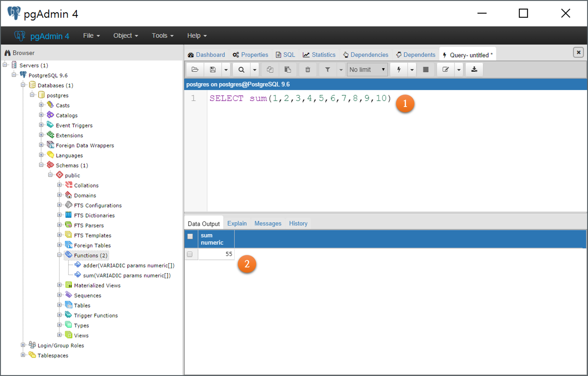Click the FTS Dictionaries node icon
The width and height of the screenshot is (588, 376).
69,215
